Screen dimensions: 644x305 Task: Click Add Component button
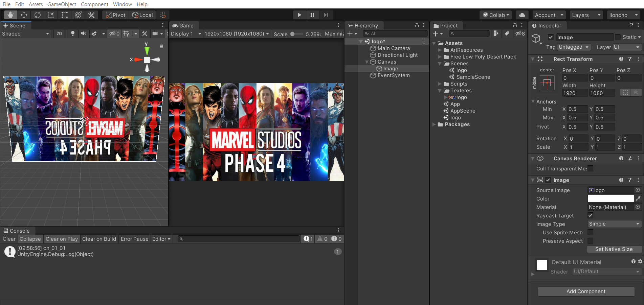(586, 291)
